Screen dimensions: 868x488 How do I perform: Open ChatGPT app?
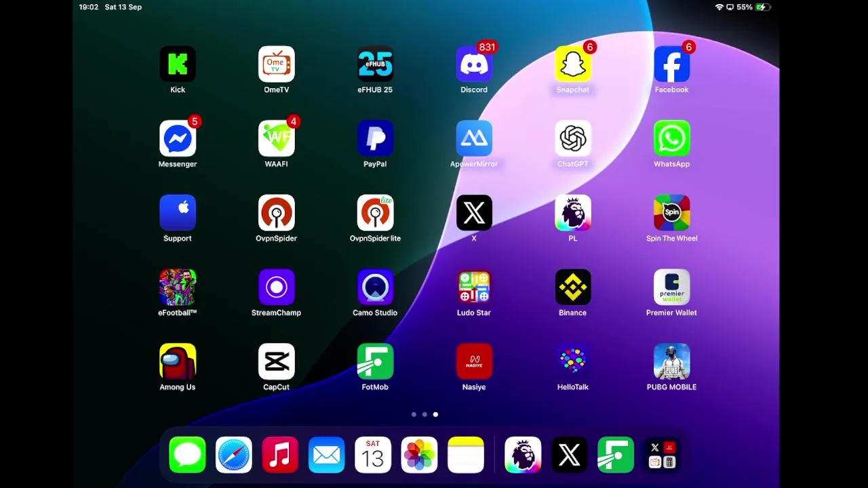(x=573, y=139)
